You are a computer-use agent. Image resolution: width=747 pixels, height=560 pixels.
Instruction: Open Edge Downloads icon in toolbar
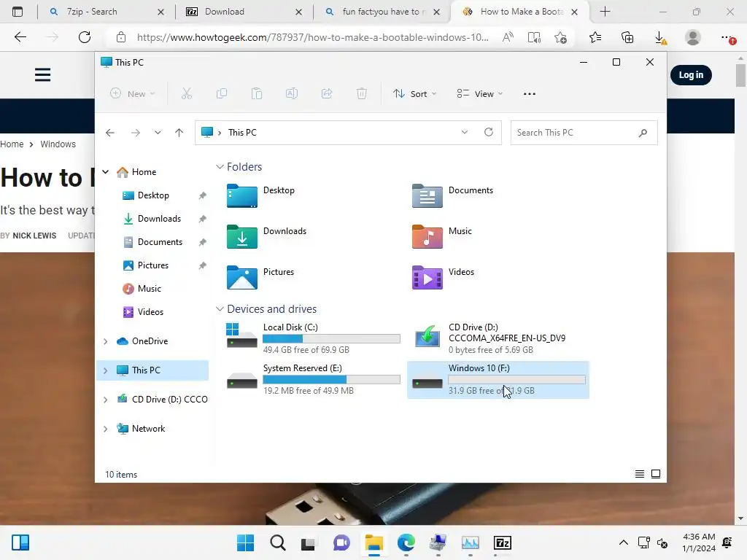pyautogui.click(x=660, y=37)
